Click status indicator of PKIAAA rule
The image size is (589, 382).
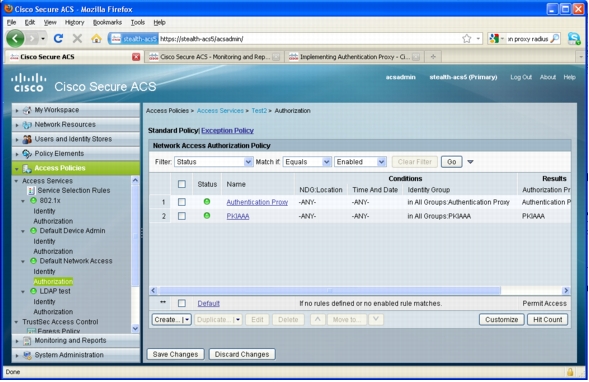207,216
